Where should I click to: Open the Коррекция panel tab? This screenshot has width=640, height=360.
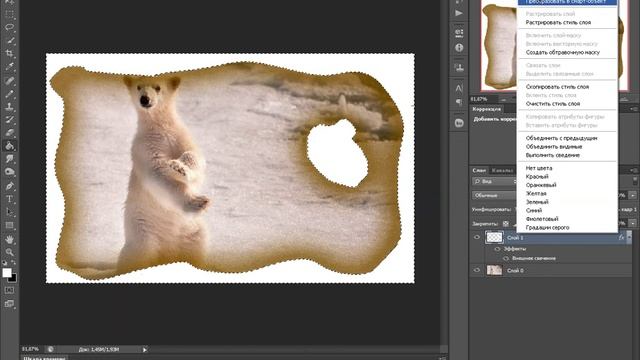tap(487, 109)
